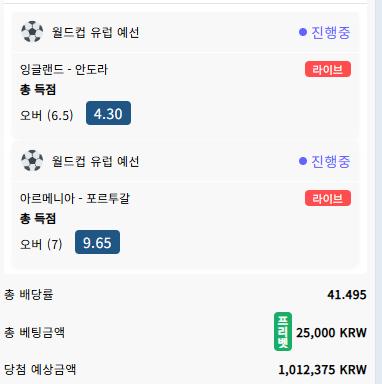Screen dimensions: 382x384
Task: Click the second 월드컵 유럽 예선 league title
Action: [x=95, y=161]
